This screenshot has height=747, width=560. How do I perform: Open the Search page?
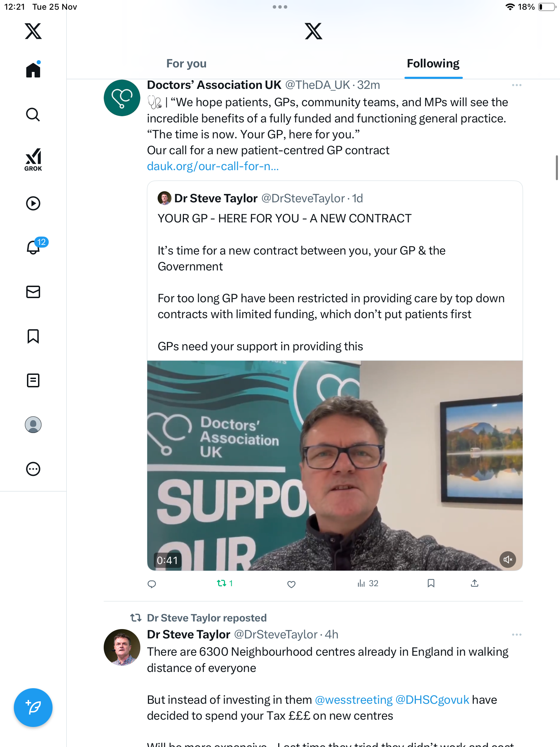(x=33, y=114)
